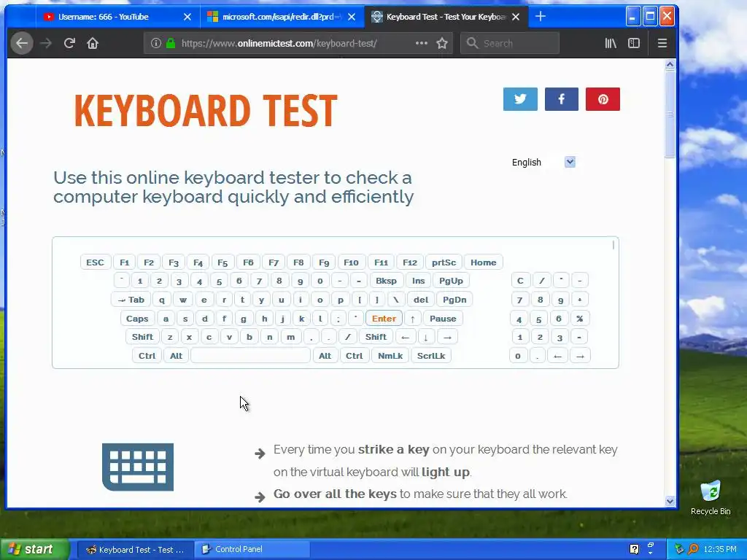Share page via Pinterest button
The height and width of the screenshot is (560, 747).
(603, 99)
